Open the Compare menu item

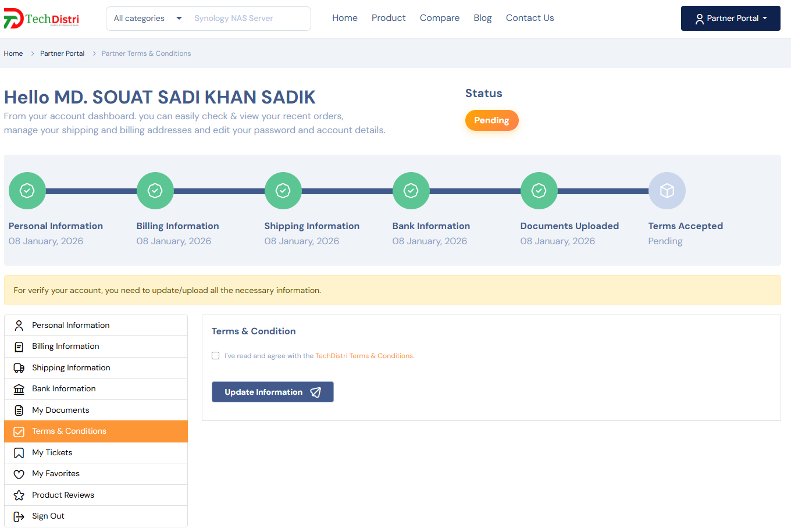tap(439, 18)
